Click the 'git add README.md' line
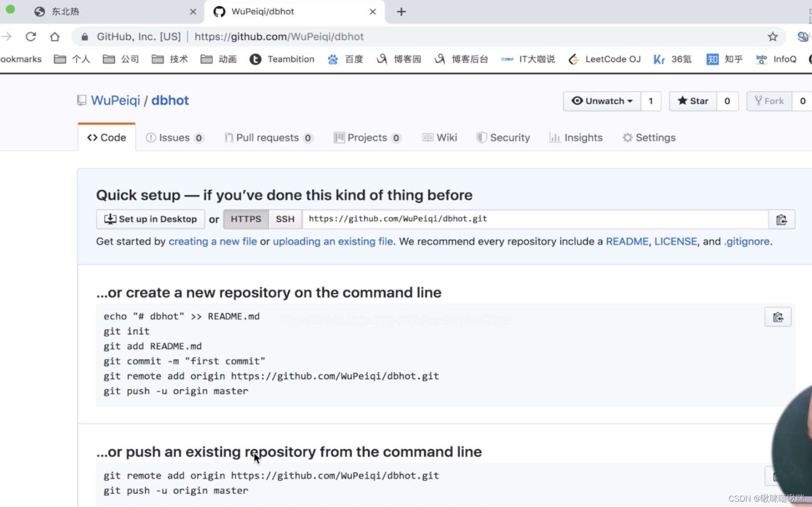 pos(153,346)
